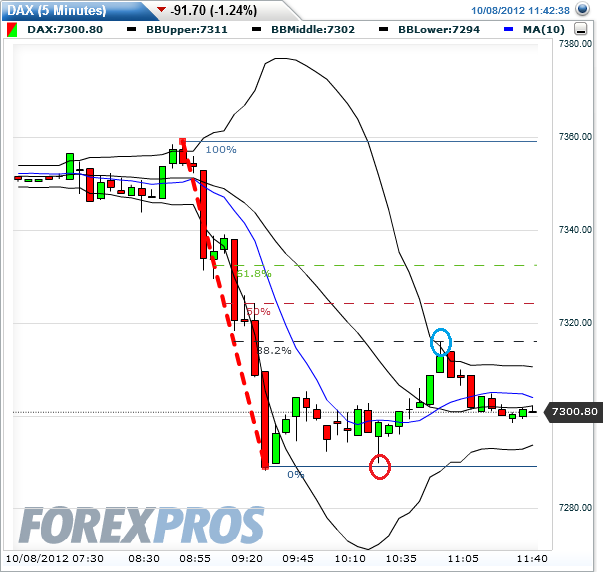Click the BBLower:7294 legend label
This screenshot has width=603, height=572.
pos(439,30)
